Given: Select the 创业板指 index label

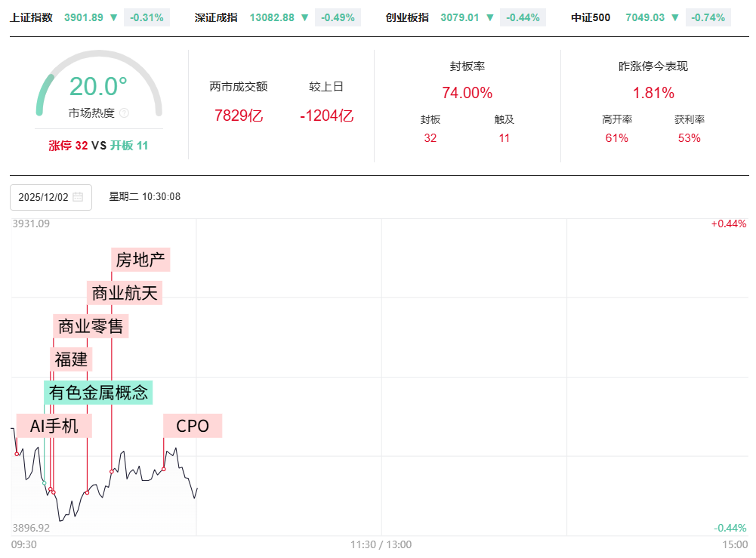Looking at the screenshot, I should [x=407, y=17].
